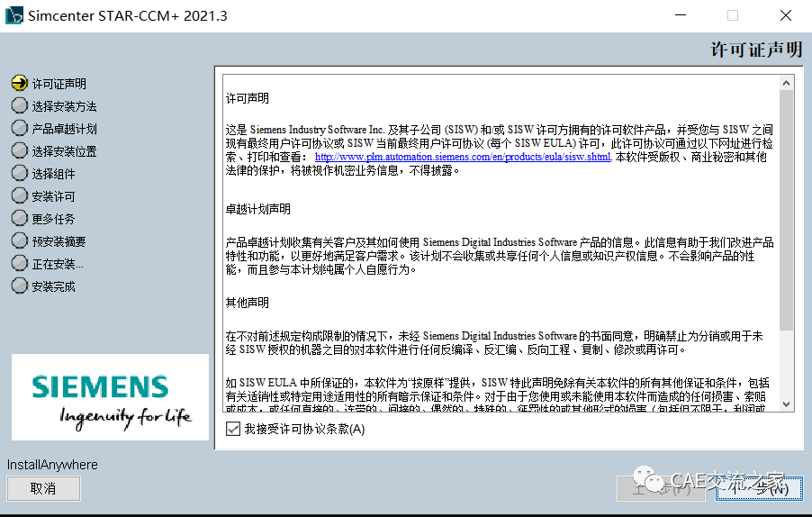The width and height of the screenshot is (812, 517).
Task: Click the 其他声明 heading in license text
Action: pyautogui.click(x=247, y=303)
